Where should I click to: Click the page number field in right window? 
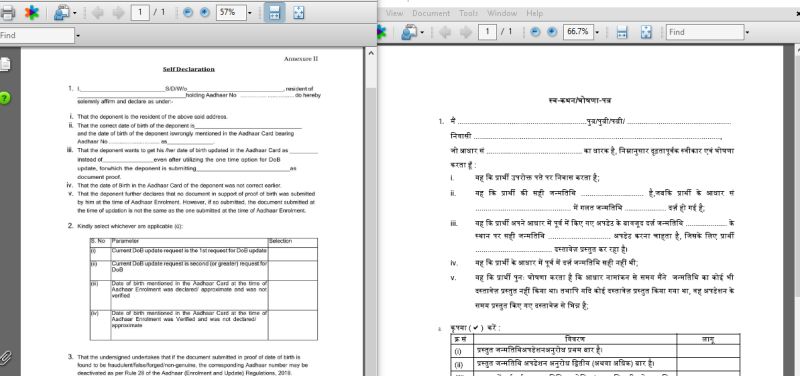point(487,32)
